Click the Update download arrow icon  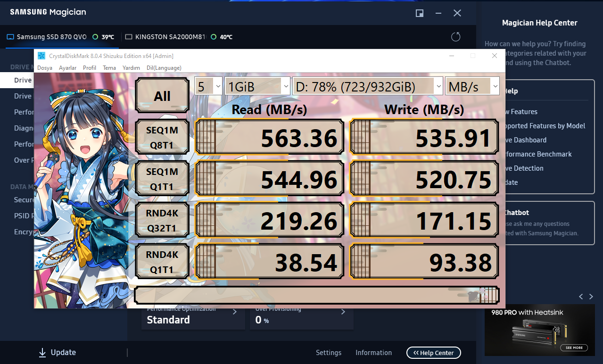pyautogui.click(x=42, y=353)
